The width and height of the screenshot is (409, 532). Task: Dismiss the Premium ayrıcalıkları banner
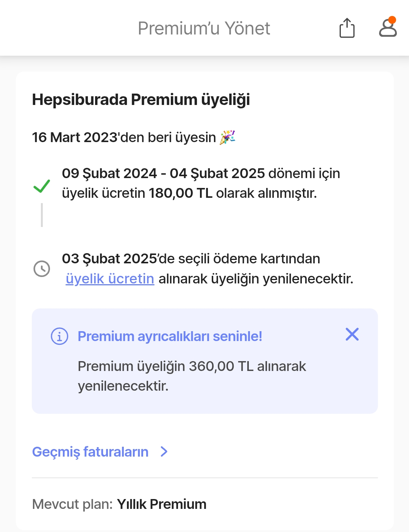(352, 334)
